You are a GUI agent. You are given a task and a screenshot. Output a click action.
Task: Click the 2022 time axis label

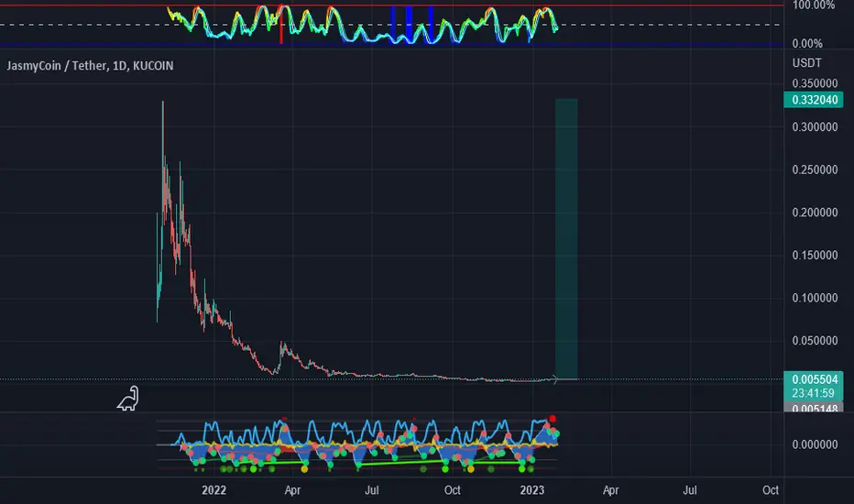coord(213,490)
